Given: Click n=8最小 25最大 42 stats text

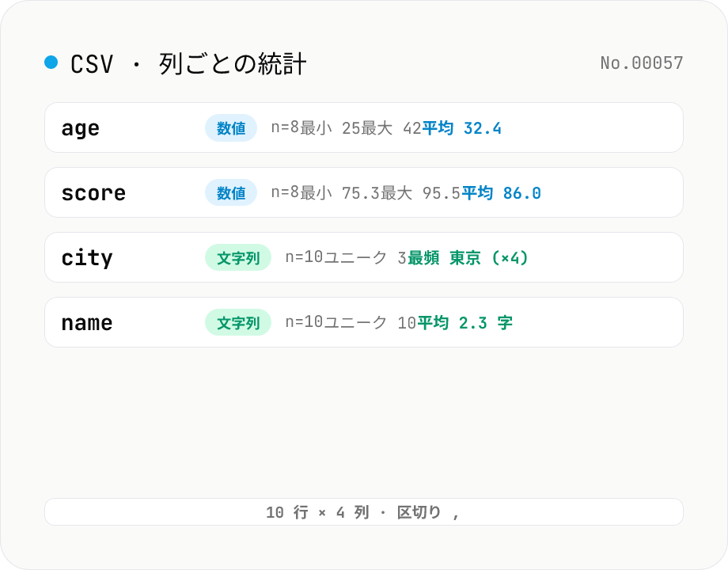Looking at the screenshot, I should click(347, 127).
